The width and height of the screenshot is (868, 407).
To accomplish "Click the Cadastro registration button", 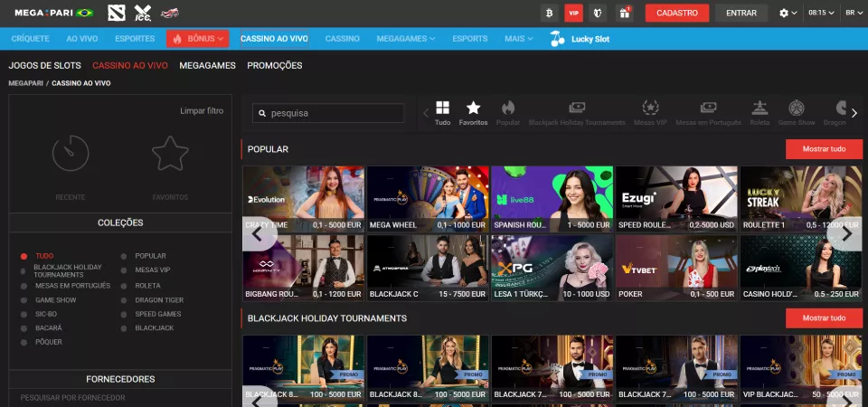I will (676, 13).
